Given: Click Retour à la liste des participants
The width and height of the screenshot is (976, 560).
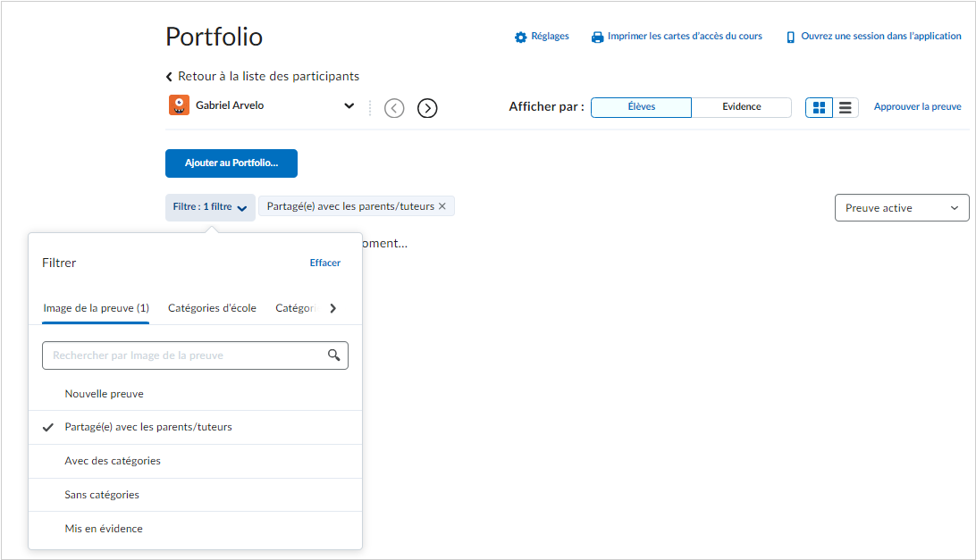Looking at the screenshot, I should pos(268,76).
